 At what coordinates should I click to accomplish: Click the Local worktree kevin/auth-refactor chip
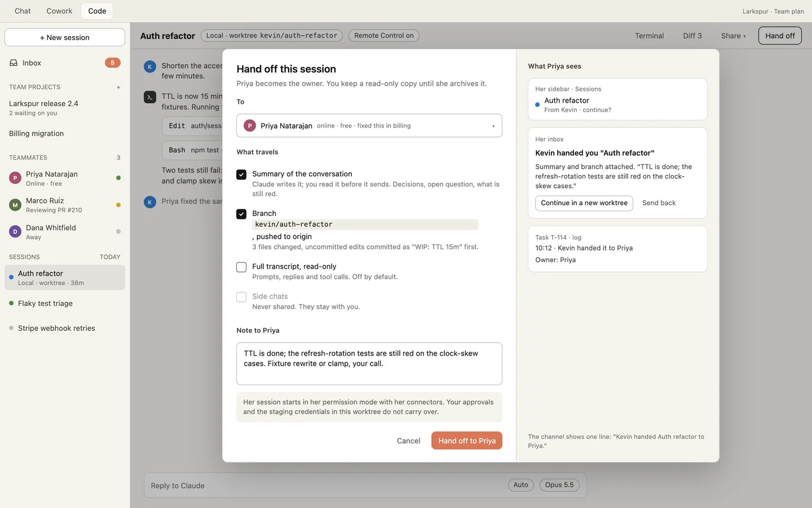(272, 36)
